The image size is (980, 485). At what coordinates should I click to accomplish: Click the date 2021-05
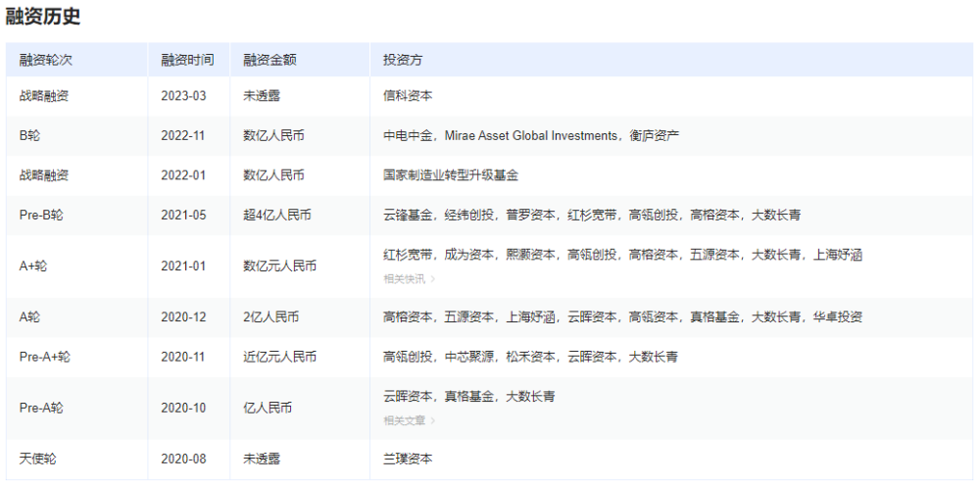183,215
